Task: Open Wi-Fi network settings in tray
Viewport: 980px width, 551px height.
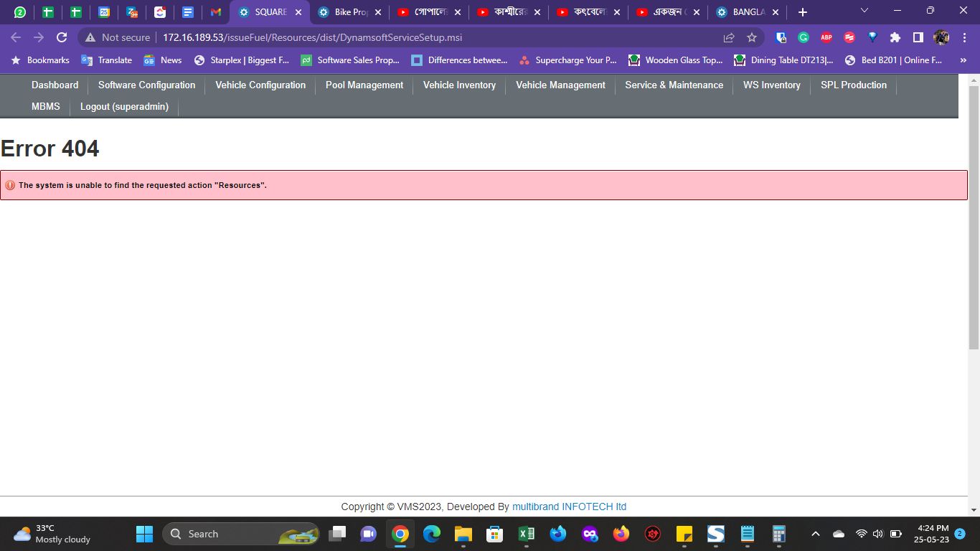Action: tap(862, 534)
